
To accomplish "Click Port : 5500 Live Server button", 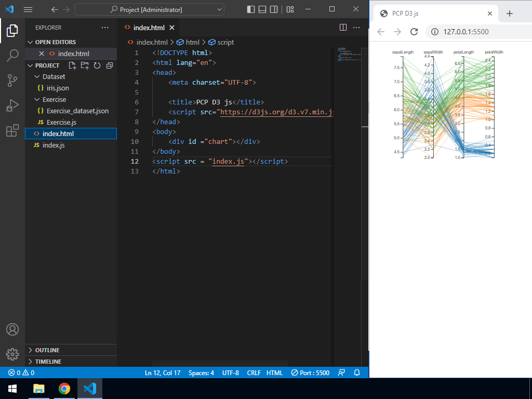I will (x=310, y=373).
